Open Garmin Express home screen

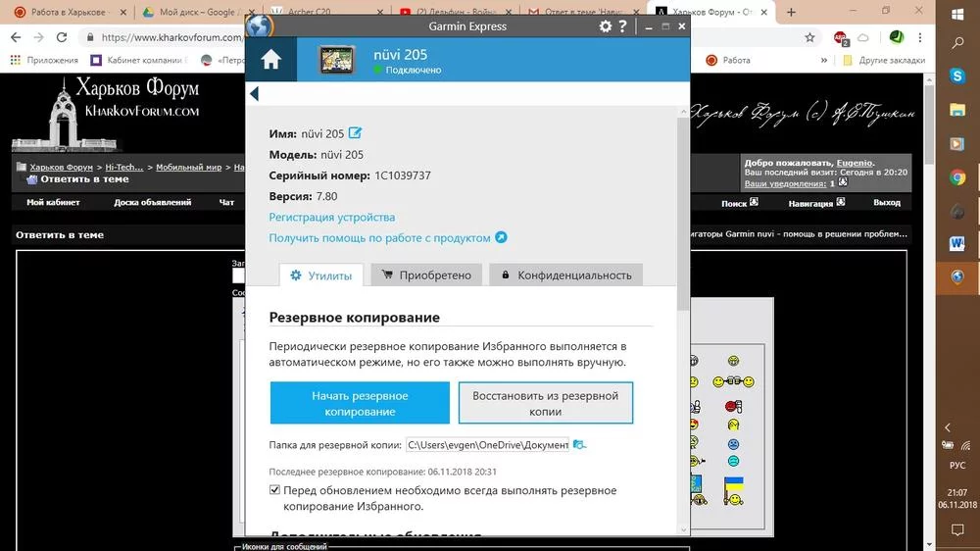pyautogui.click(x=270, y=60)
